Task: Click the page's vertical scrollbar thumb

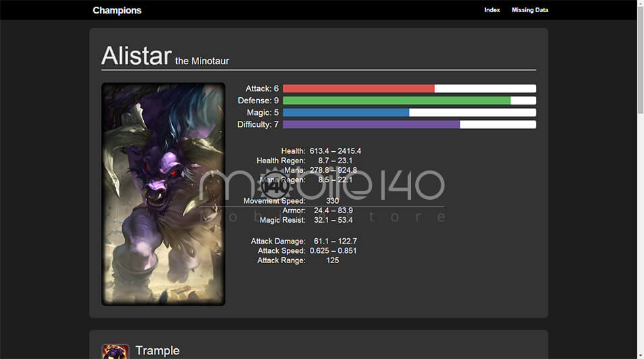Action: (x=641, y=59)
